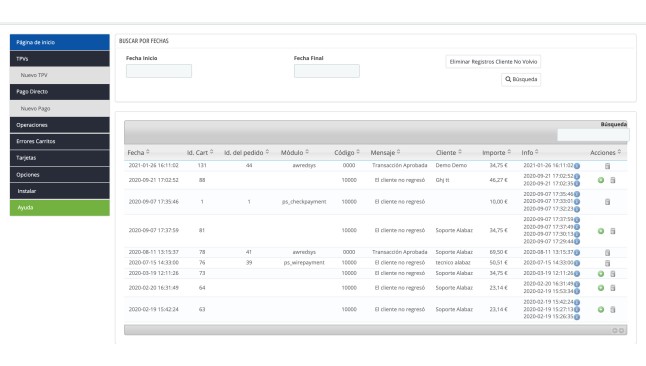Click the 'tecnico alabaz' client cell
Screen dimensions: 646x366
(x=453, y=263)
